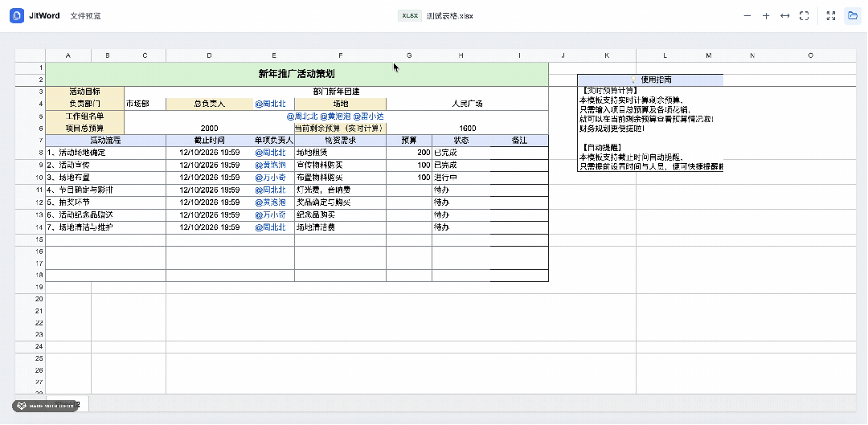Click the 场地 label cell in row 4

coord(341,104)
